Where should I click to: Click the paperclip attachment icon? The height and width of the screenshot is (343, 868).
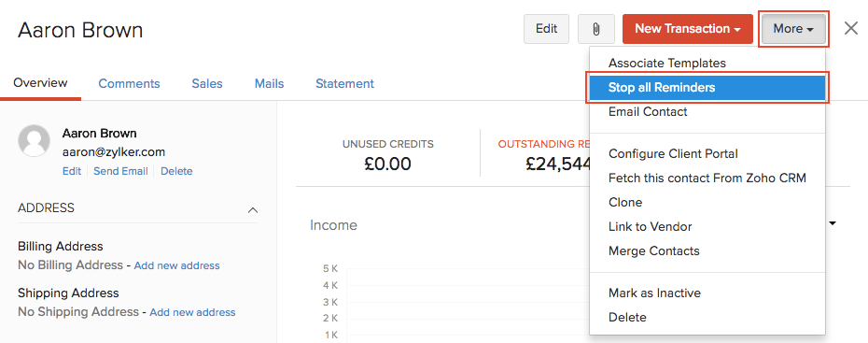click(596, 29)
